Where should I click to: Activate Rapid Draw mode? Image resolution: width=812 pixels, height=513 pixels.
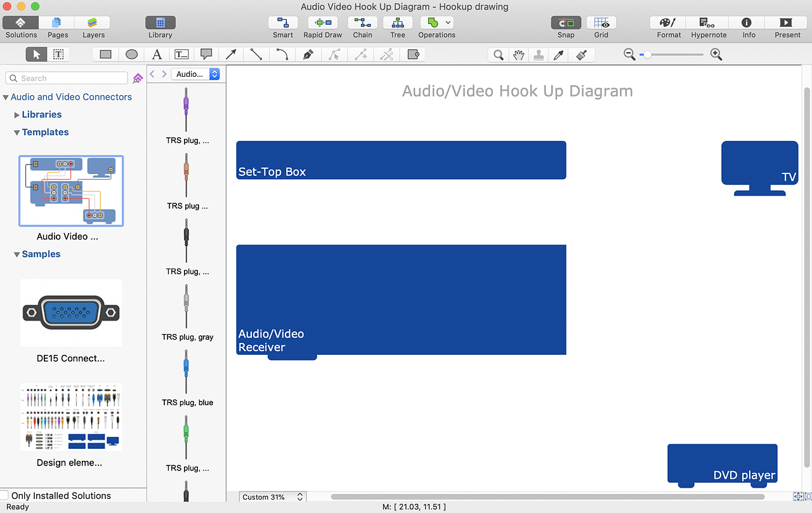[322, 23]
